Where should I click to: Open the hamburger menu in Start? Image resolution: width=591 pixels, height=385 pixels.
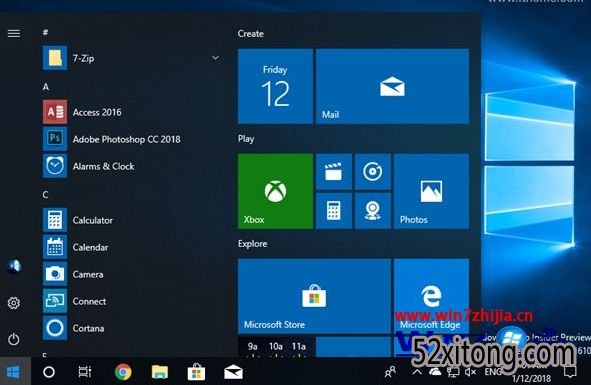click(x=14, y=34)
